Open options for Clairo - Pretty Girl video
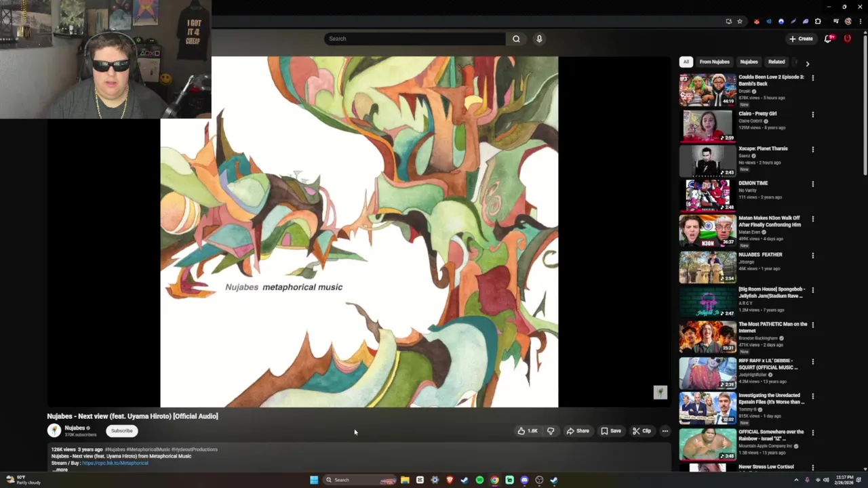This screenshot has width=868, height=488. [x=812, y=115]
